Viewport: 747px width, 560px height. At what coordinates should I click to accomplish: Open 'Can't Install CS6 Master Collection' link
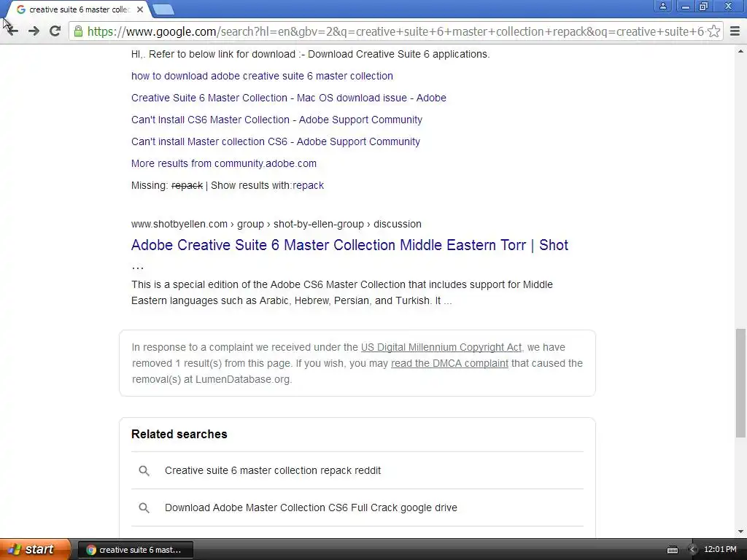[276, 120]
